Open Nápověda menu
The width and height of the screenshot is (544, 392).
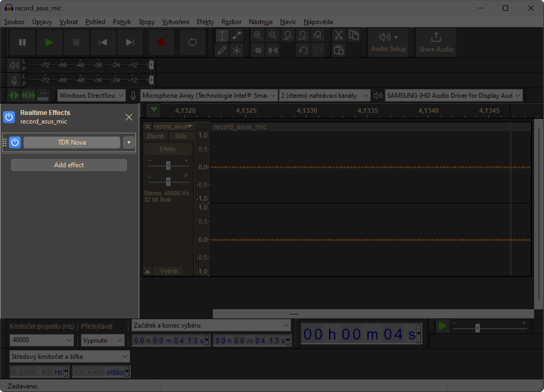point(318,22)
